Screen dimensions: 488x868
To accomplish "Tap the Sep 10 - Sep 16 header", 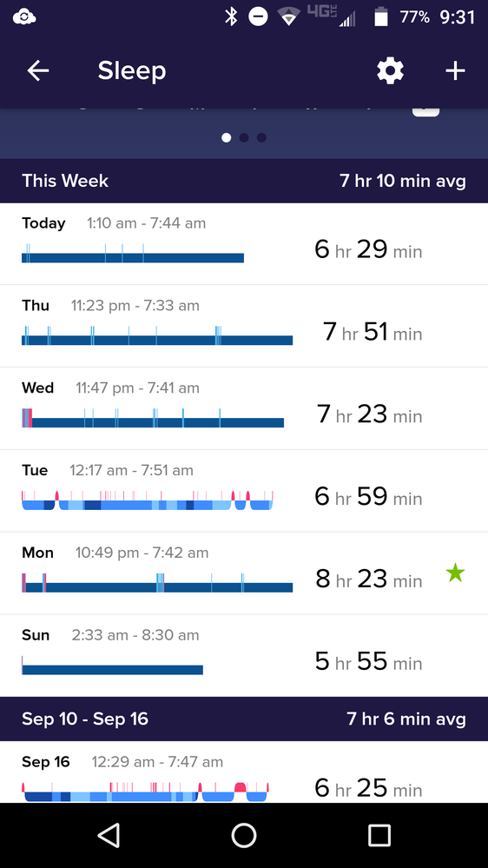I will tap(244, 719).
